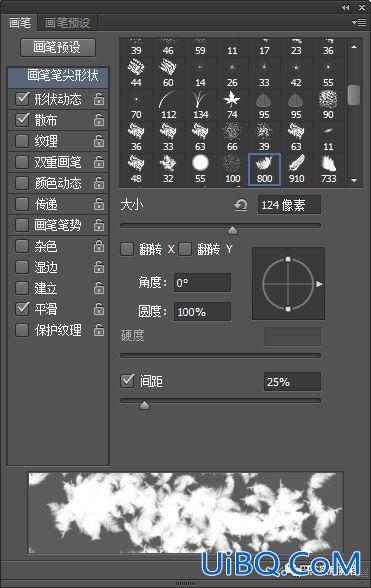Enable the 杂色 checkbox
Image resolution: width=371 pixels, height=588 pixels.
pyautogui.click(x=22, y=246)
